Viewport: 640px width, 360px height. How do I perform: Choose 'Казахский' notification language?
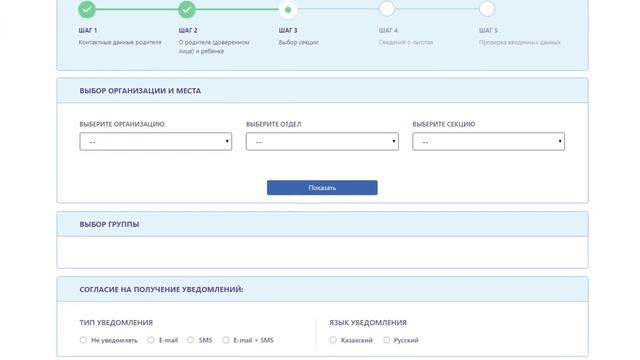[333, 340]
